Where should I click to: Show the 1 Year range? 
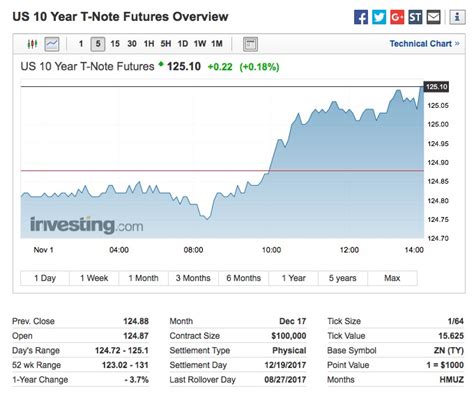[x=293, y=278]
